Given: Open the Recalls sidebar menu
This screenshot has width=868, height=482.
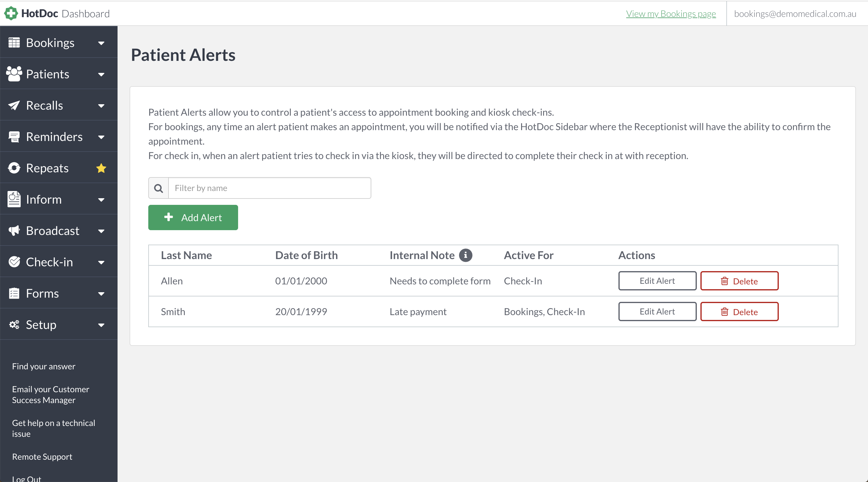Looking at the screenshot, I should [x=59, y=105].
